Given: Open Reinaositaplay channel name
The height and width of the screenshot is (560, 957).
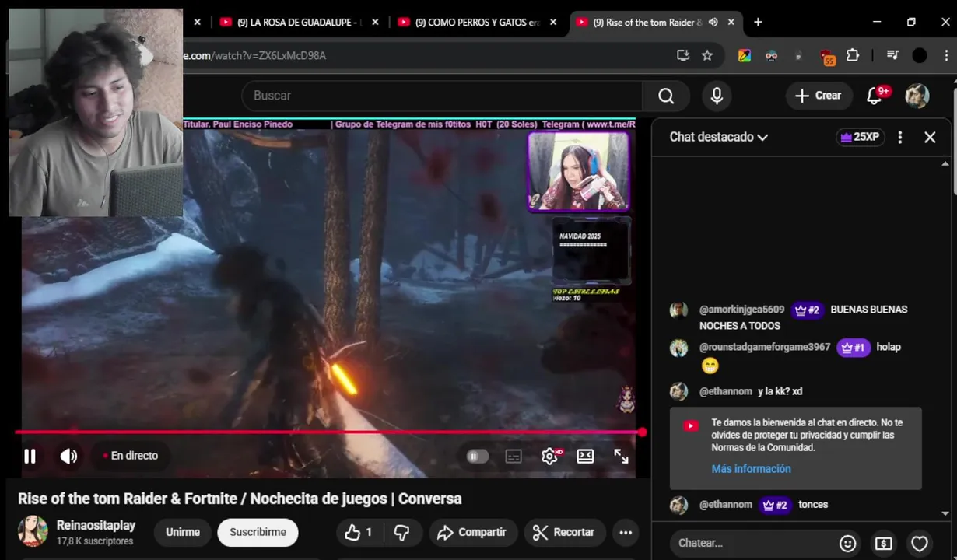Looking at the screenshot, I should coord(96,525).
